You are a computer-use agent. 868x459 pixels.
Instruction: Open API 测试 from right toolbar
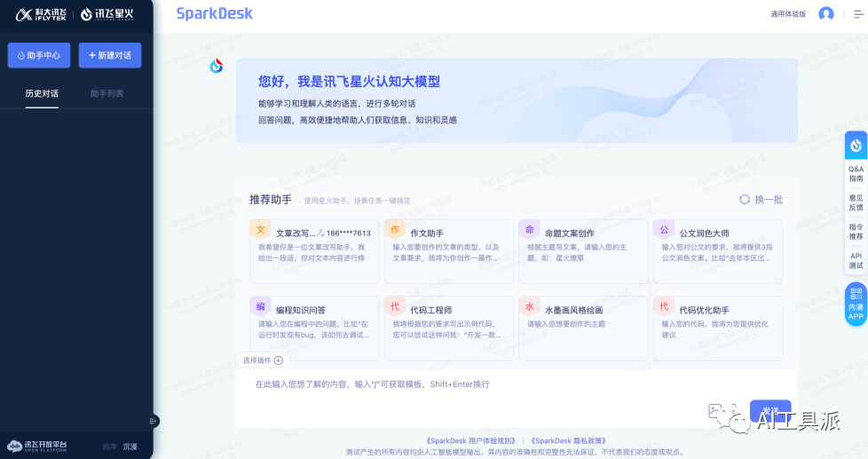(x=856, y=260)
